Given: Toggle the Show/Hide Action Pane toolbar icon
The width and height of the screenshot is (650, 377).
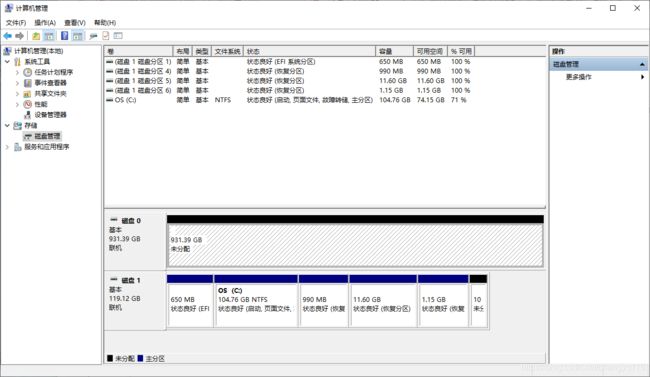Looking at the screenshot, I should click(x=78, y=36).
